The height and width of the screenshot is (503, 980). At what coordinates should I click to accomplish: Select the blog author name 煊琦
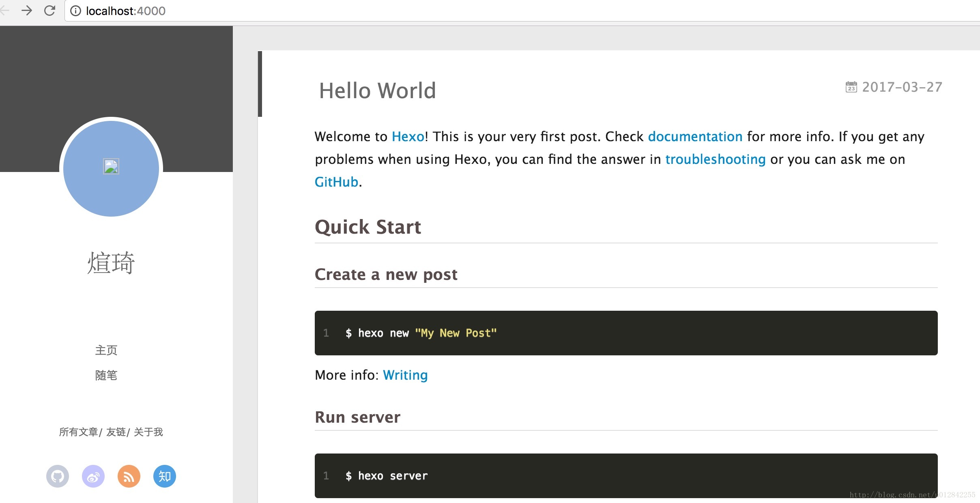coord(111,262)
